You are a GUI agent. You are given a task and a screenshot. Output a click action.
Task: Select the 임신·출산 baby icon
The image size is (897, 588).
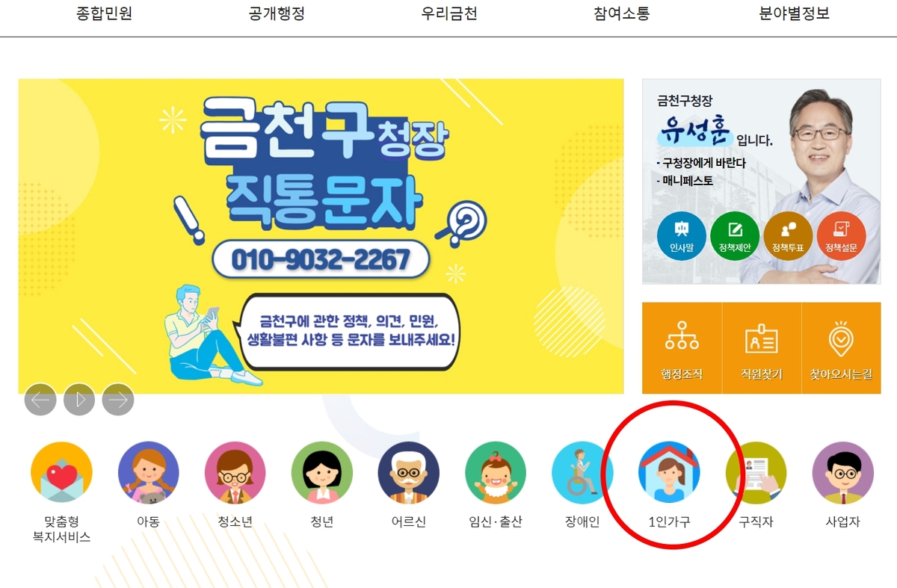coord(496,472)
